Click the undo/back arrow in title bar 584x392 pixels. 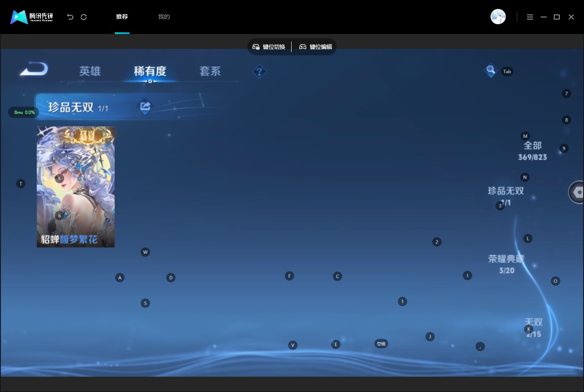click(70, 17)
